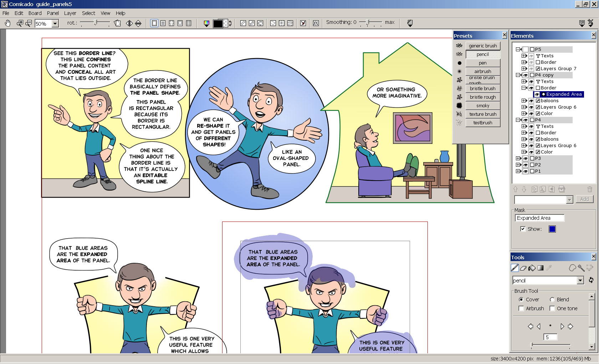Open the zoom percentage dropdown showing 50%
Screen dimensions: 599x364
[55, 24]
